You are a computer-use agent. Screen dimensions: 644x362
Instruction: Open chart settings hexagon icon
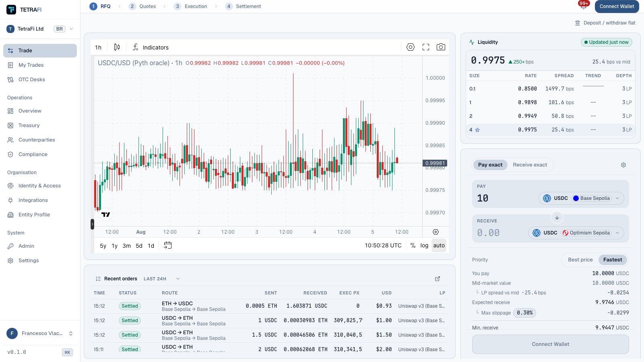[411, 47]
